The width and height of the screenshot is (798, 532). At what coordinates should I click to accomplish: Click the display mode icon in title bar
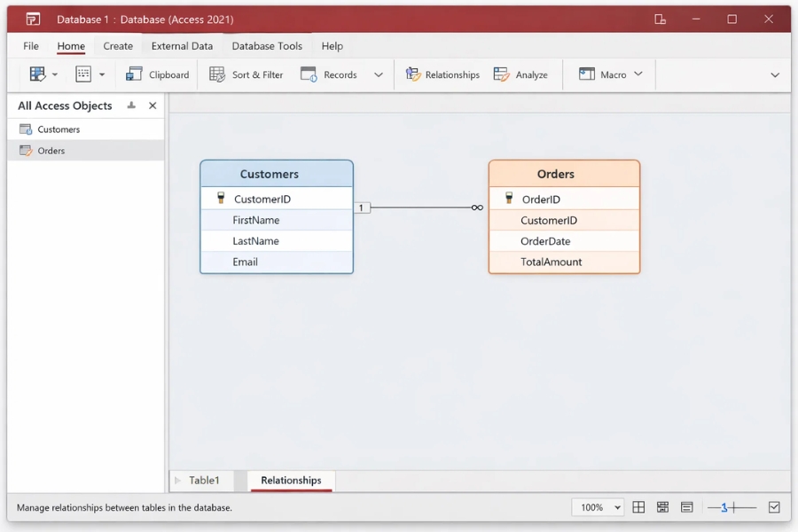[x=660, y=20]
